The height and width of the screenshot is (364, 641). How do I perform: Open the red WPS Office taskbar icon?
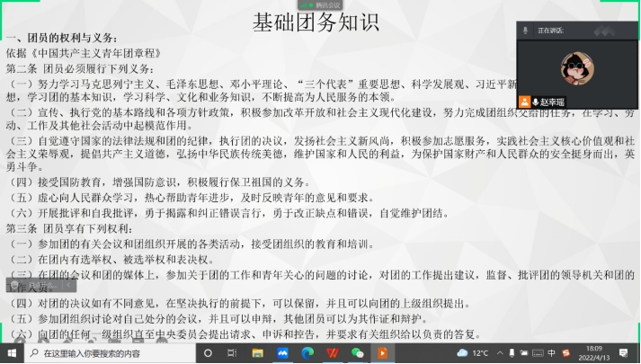[x=333, y=353]
